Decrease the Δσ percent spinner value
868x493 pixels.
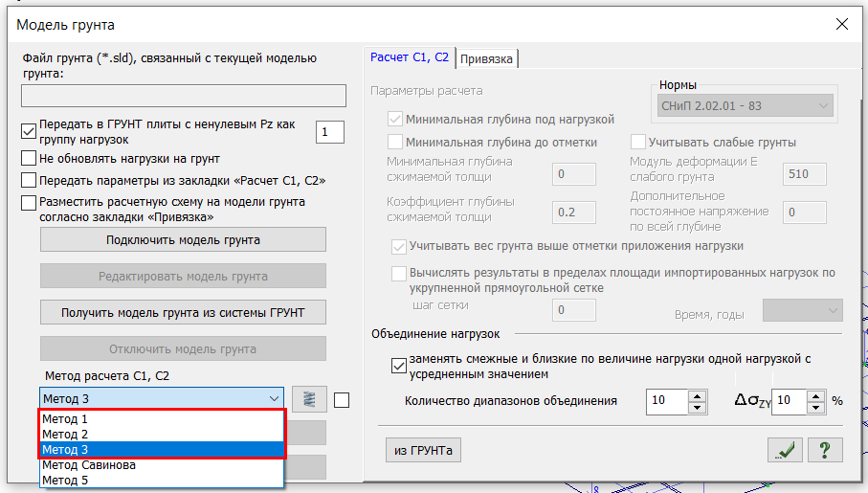click(814, 406)
